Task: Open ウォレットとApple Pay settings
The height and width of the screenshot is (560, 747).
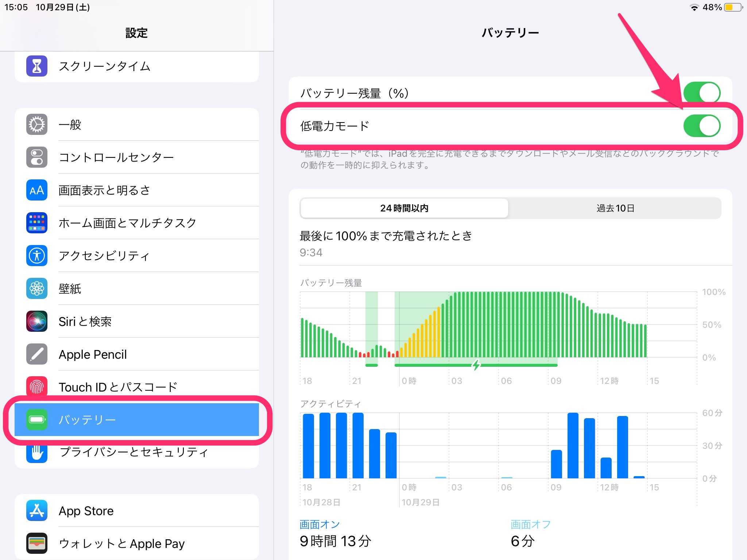Action: point(137,544)
